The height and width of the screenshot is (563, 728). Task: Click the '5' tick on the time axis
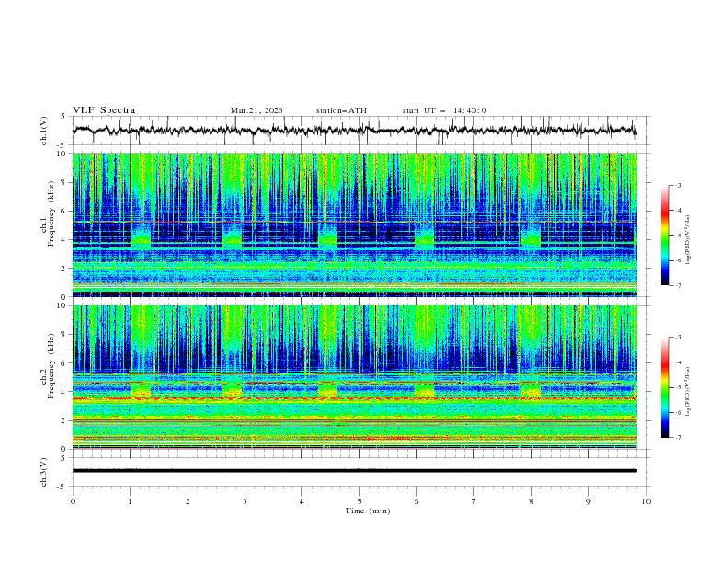(359, 501)
